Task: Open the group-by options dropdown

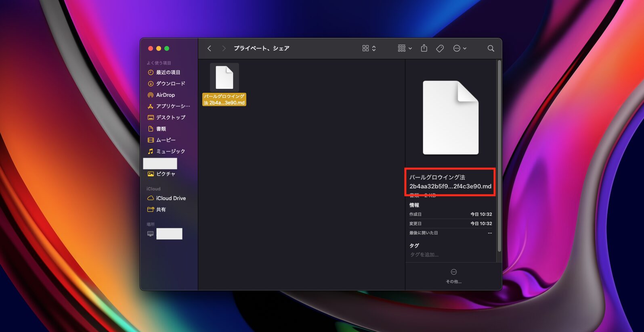Action: pos(405,48)
